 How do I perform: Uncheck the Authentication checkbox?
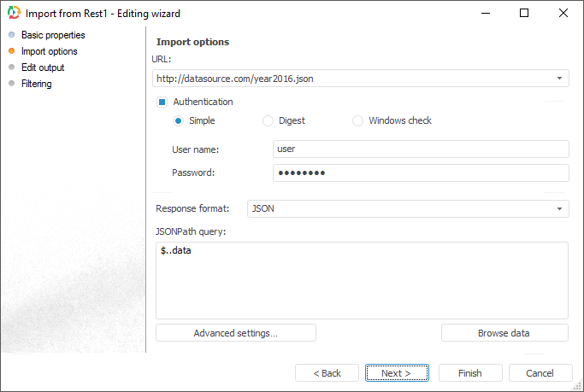[x=162, y=102]
